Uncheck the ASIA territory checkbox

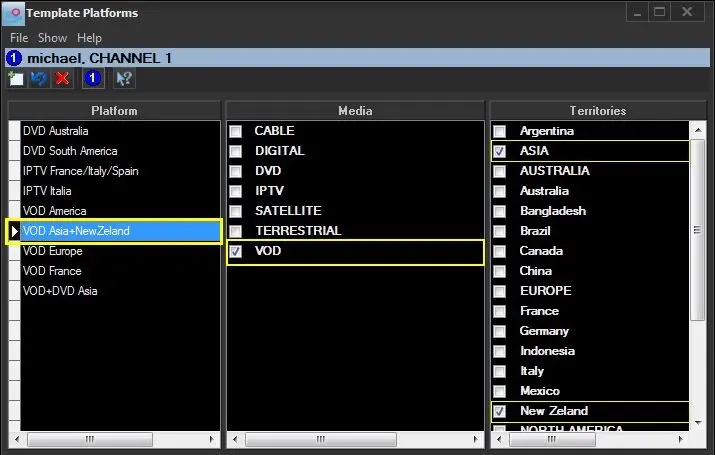499,151
